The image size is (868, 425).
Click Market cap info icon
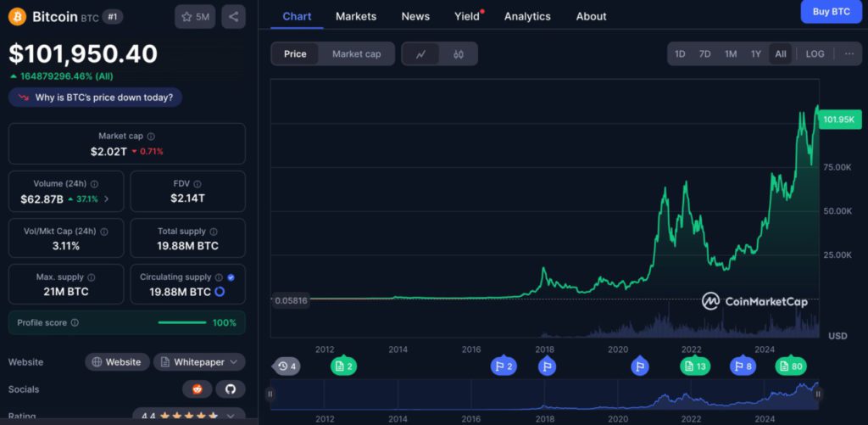[151, 136]
